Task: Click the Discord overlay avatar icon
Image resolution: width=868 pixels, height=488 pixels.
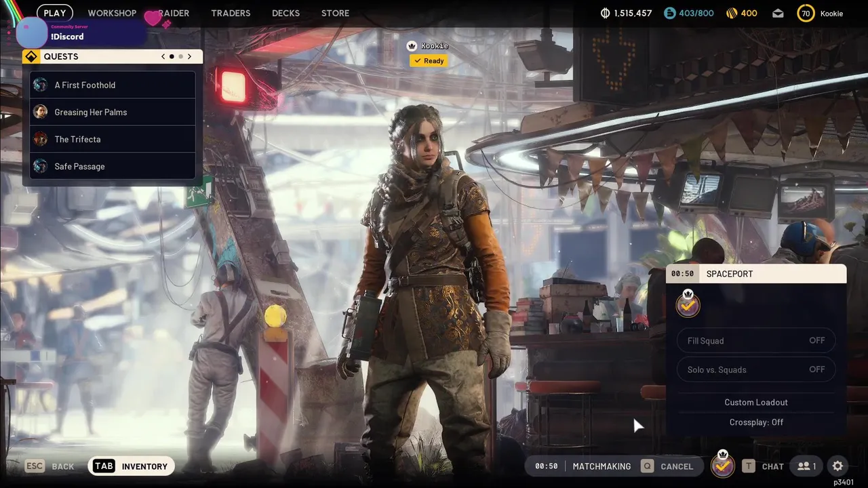Action: (31, 32)
